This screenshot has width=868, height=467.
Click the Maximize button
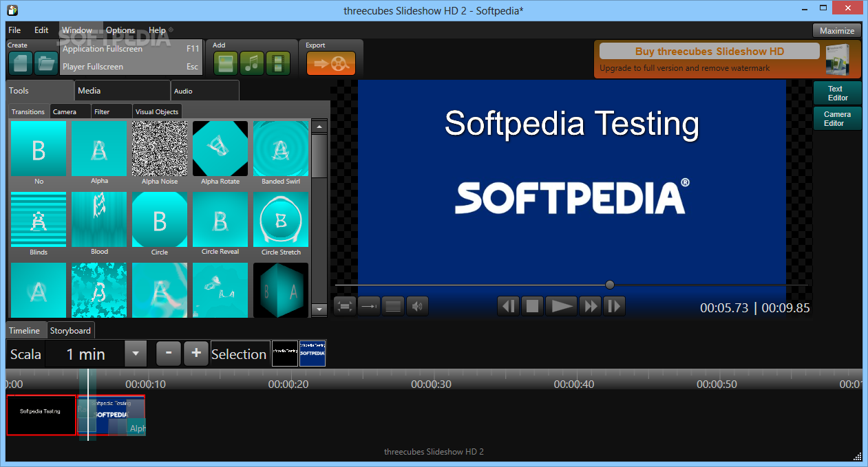click(x=837, y=30)
